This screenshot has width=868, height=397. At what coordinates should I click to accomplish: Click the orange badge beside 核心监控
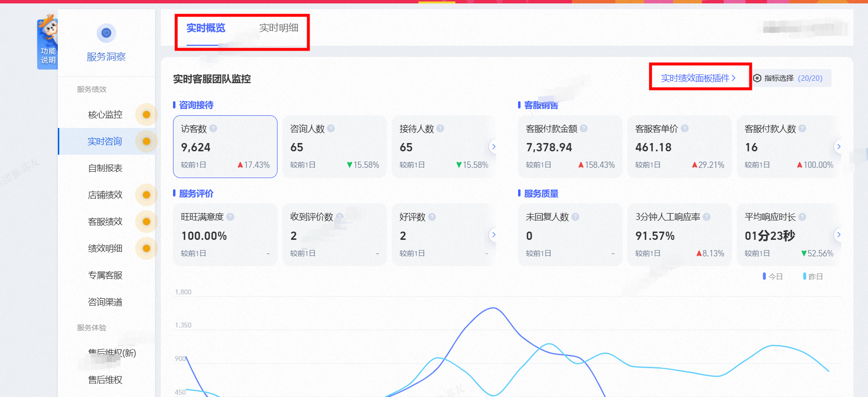click(146, 115)
